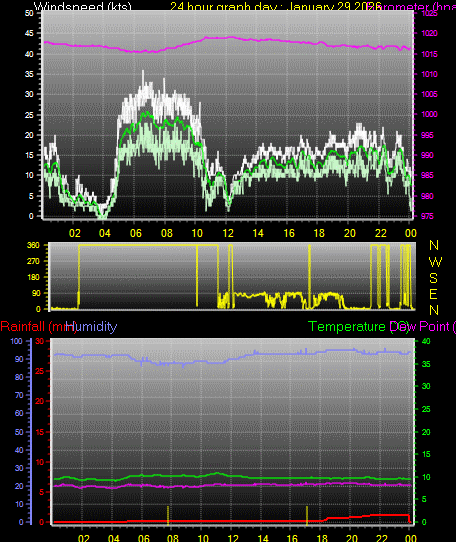The width and height of the screenshot is (456, 542).
Task: Select the 1000 barometer axis value
Action: pos(429,114)
